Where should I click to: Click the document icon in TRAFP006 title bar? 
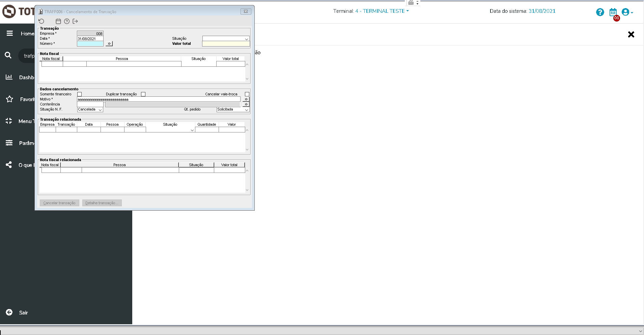(x=40, y=11)
